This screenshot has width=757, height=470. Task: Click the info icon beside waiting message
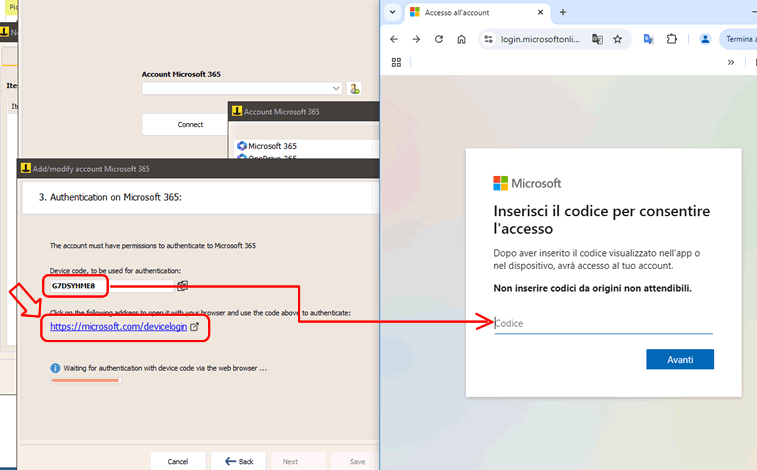pyautogui.click(x=56, y=368)
